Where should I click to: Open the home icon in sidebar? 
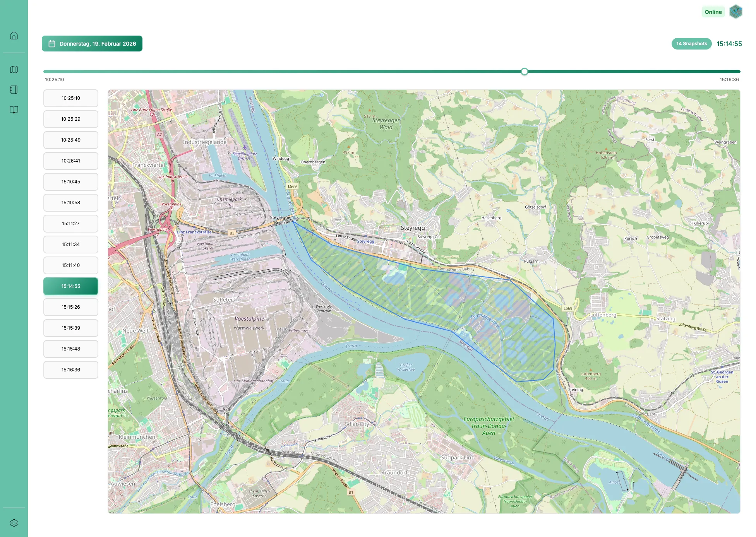point(14,36)
